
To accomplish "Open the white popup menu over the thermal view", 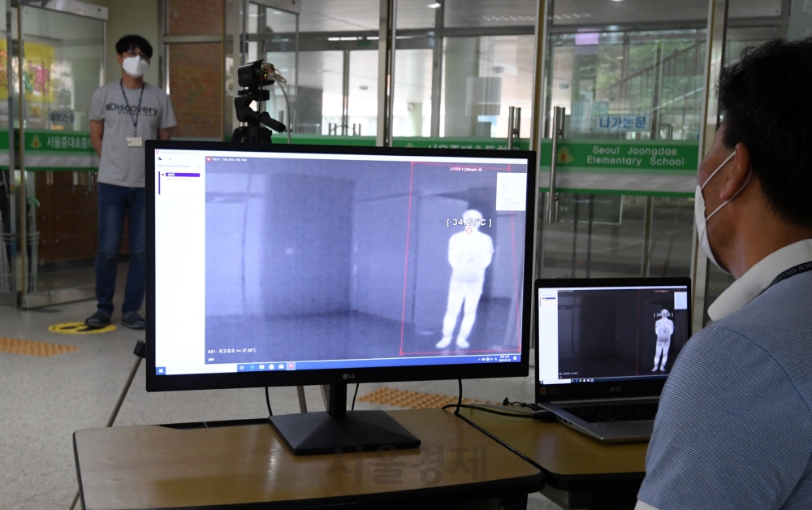I will coord(511,192).
